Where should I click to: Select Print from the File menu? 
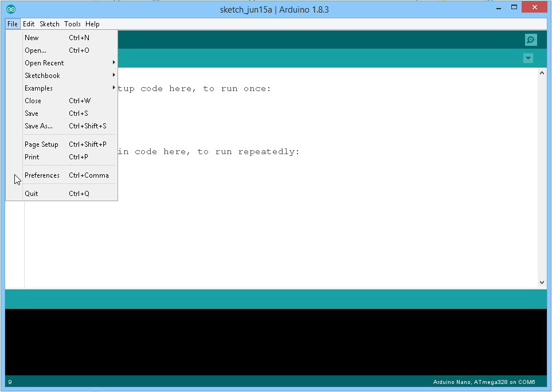[32, 157]
